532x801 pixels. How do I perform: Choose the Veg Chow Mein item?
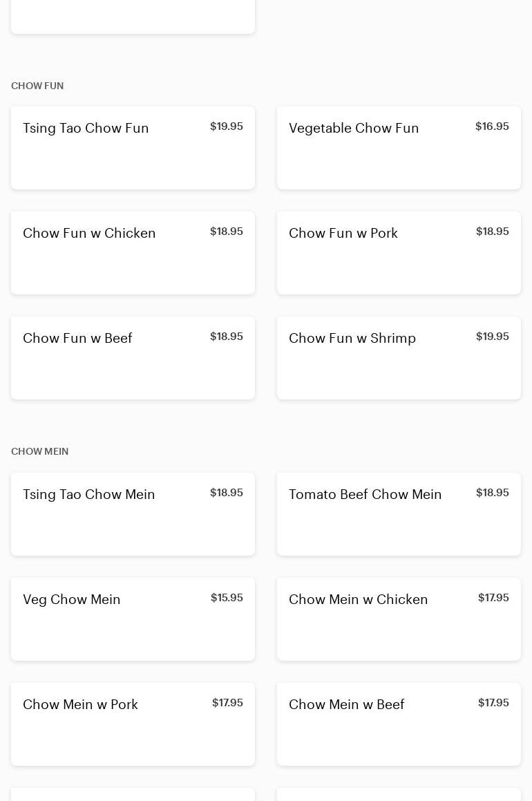(x=133, y=619)
